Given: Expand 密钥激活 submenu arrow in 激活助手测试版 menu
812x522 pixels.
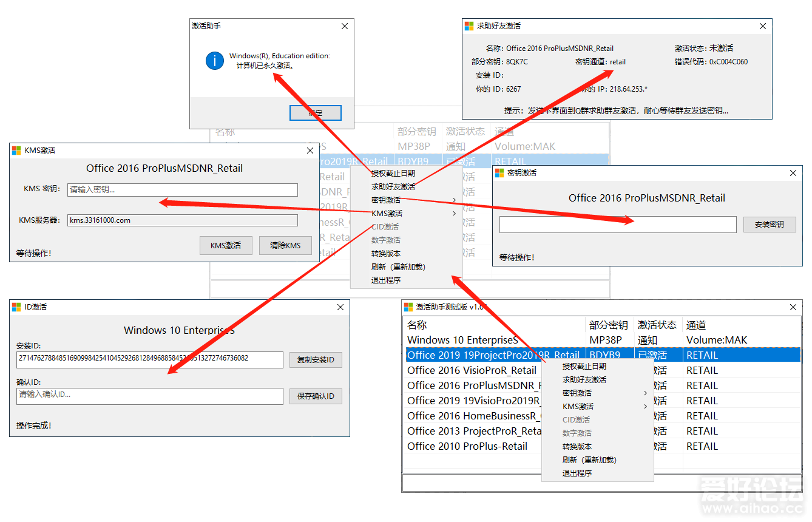Looking at the screenshot, I should point(645,393).
